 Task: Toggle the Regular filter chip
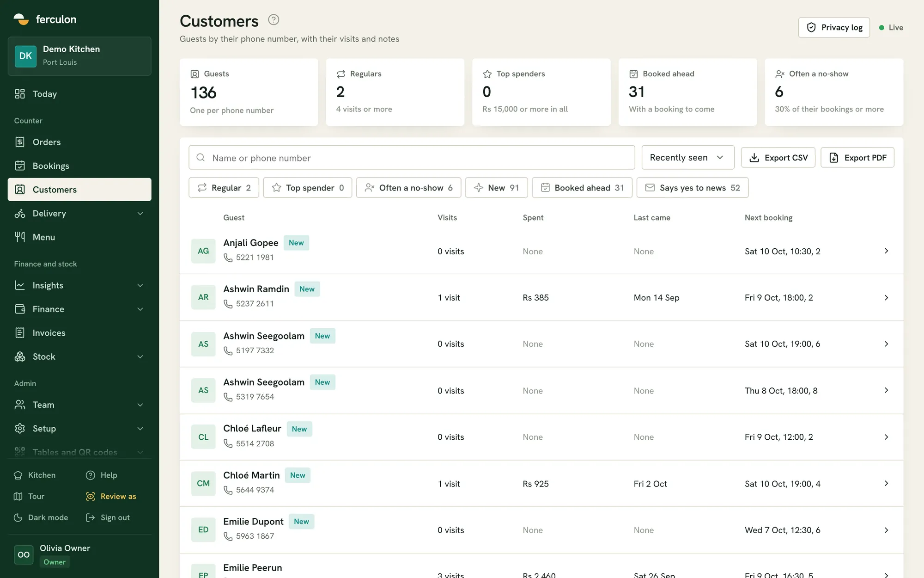(x=224, y=188)
